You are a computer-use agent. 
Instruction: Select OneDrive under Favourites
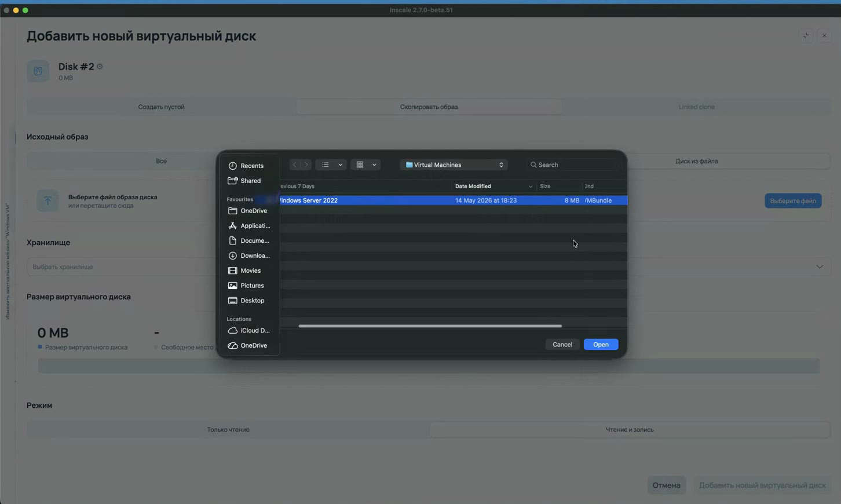tap(249, 211)
